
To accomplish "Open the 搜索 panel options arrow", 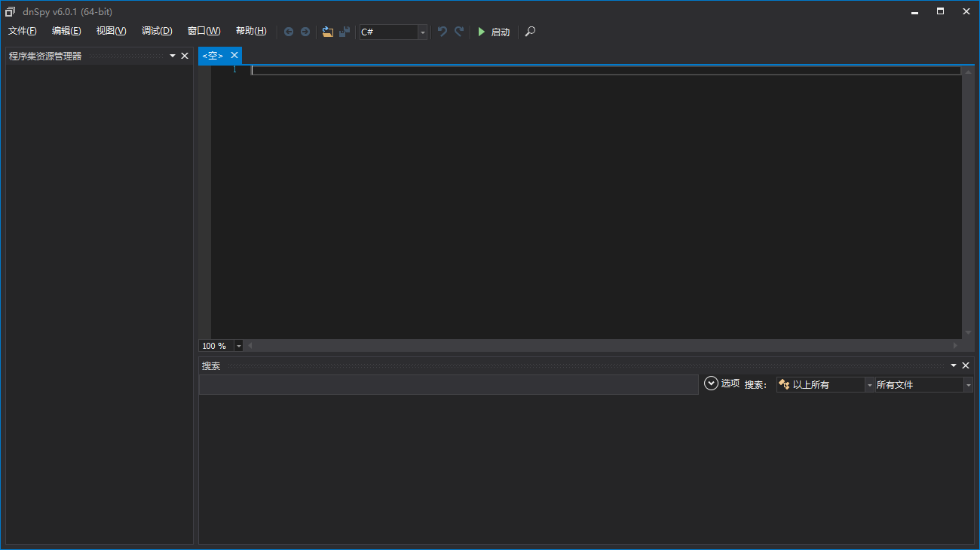I will coord(954,365).
